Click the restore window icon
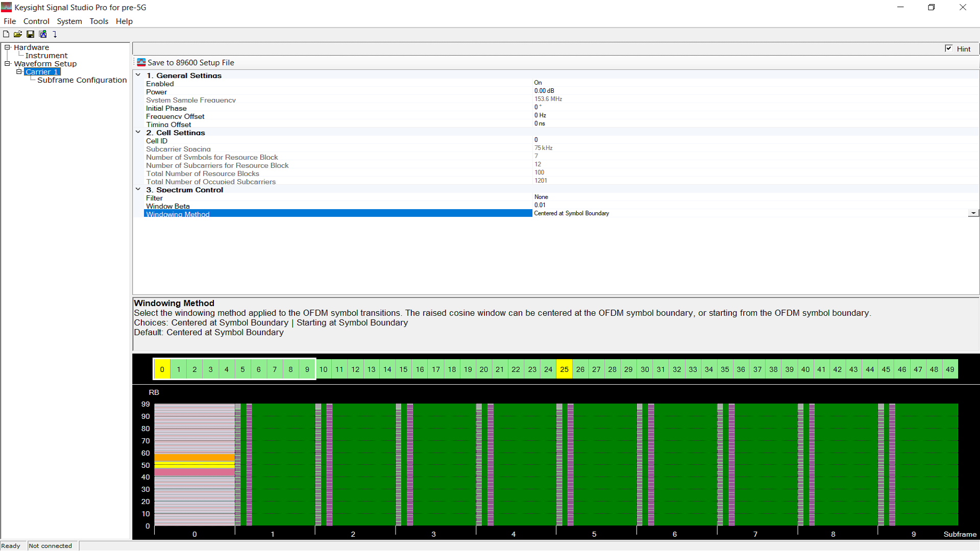Viewport: 980px width, 551px height. [931, 7]
